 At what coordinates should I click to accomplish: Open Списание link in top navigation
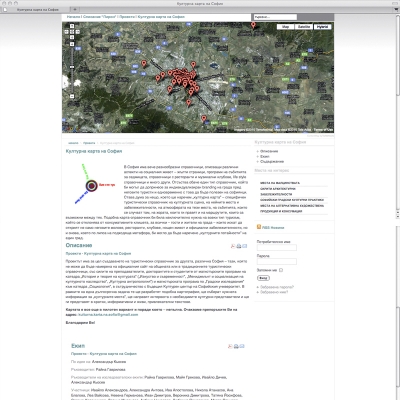99,17
